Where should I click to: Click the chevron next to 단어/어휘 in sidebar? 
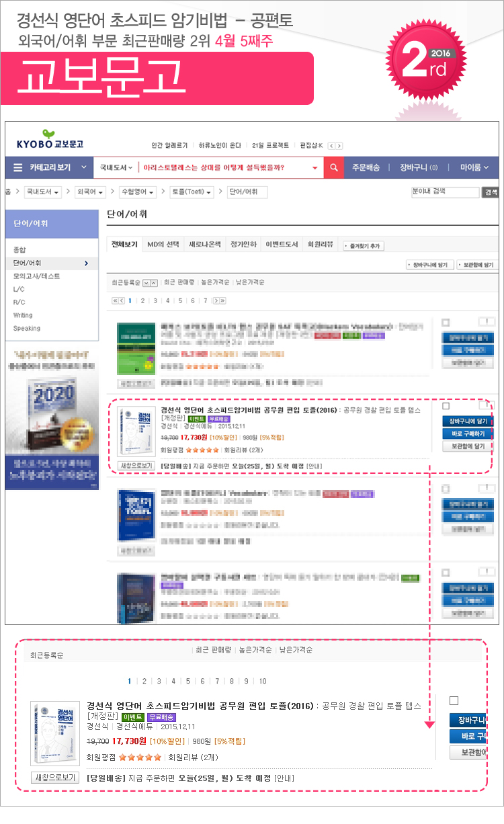click(86, 263)
